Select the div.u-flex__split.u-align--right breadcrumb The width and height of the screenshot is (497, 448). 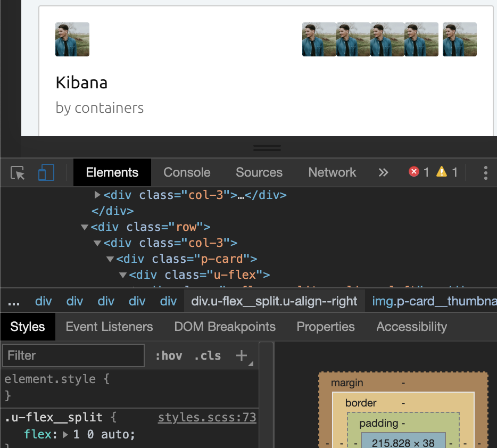point(275,300)
